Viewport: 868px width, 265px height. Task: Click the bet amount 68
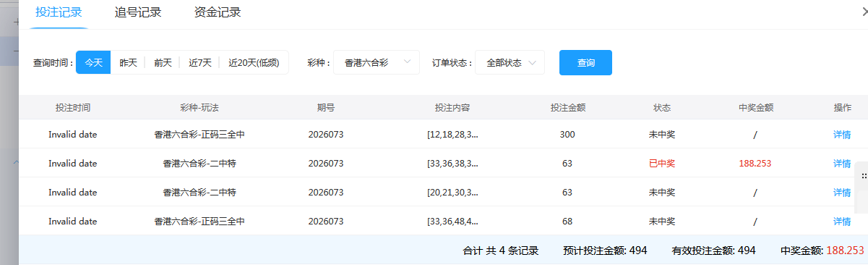click(567, 221)
